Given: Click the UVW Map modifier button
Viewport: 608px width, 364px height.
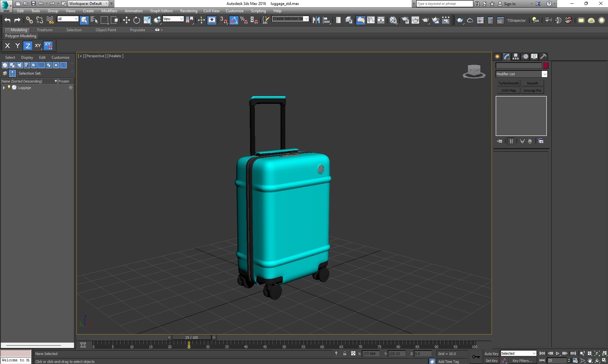Looking at the screenshot, I should pyautogui.click(x=508, y=91).
